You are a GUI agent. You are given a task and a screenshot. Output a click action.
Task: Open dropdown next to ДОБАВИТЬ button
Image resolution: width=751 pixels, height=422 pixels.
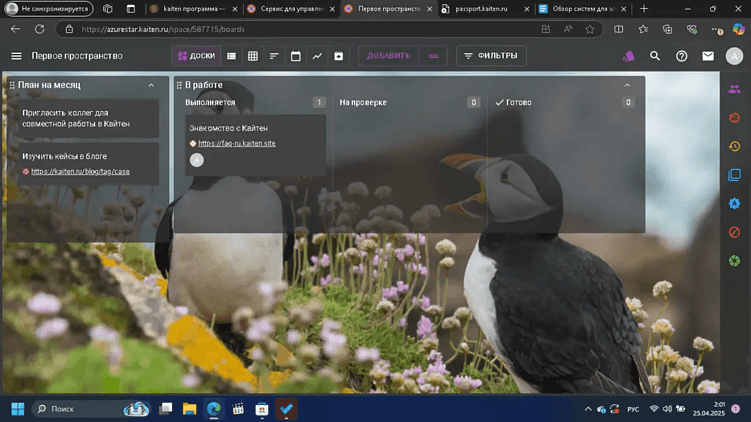coord(433,56)
